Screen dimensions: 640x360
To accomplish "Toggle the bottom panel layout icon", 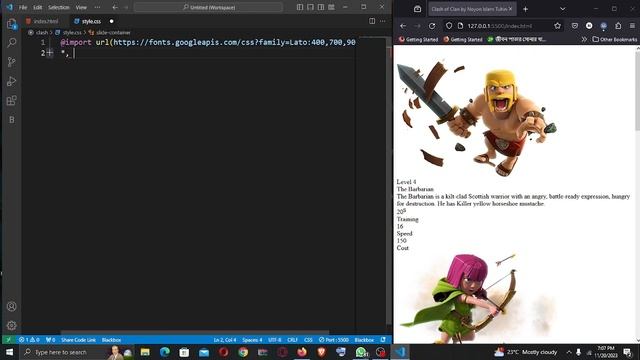I will tap(311, 7).
